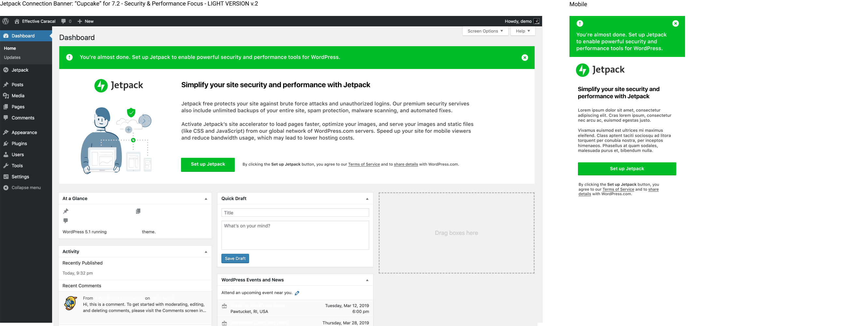868x326 pixels.
Task: Click the commenter avatar in Recent Comments
Action: (70, 303)
